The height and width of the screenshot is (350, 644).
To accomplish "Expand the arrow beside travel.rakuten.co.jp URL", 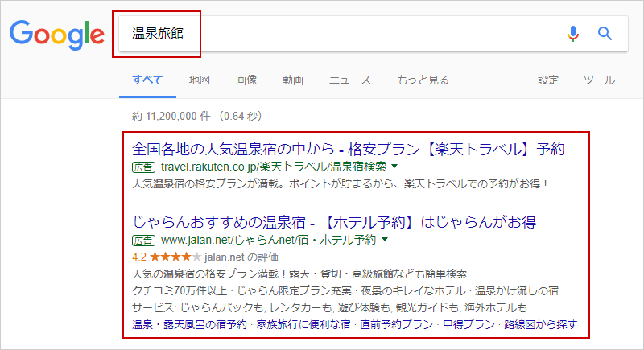I will click(x=394, y=167).
